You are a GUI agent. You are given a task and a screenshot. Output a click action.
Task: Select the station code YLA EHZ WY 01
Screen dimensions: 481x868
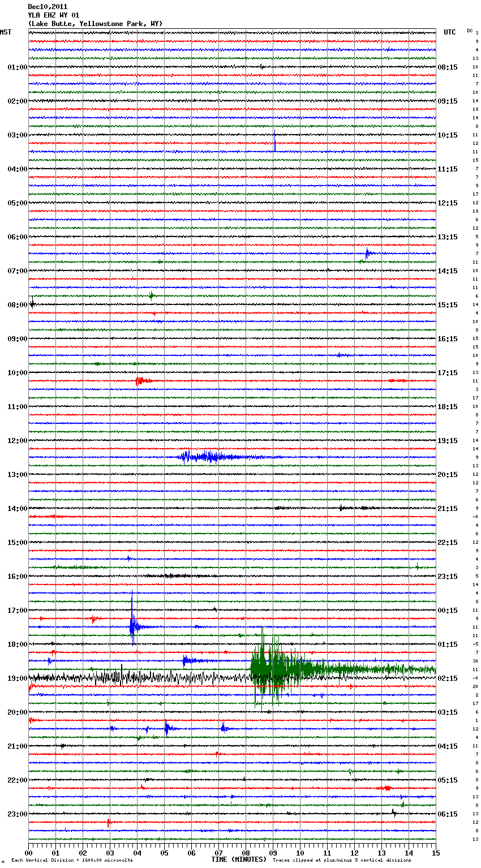click(54, 15)
